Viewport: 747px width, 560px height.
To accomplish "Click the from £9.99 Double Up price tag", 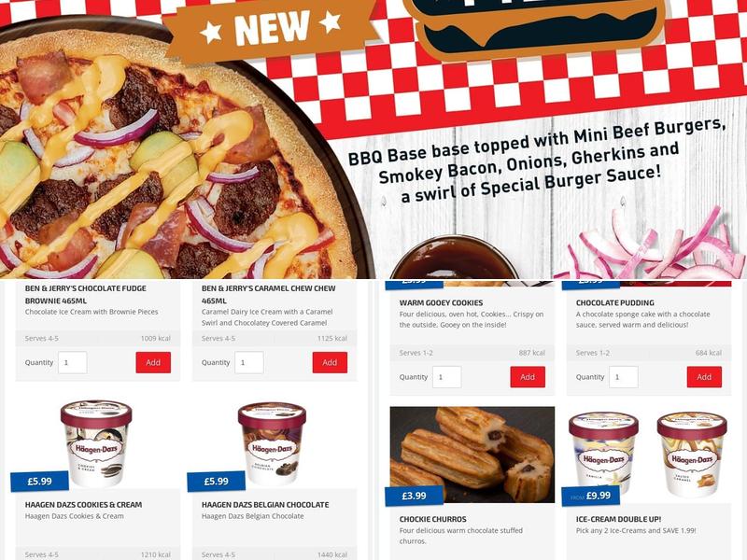I will [x=591, y=496].
